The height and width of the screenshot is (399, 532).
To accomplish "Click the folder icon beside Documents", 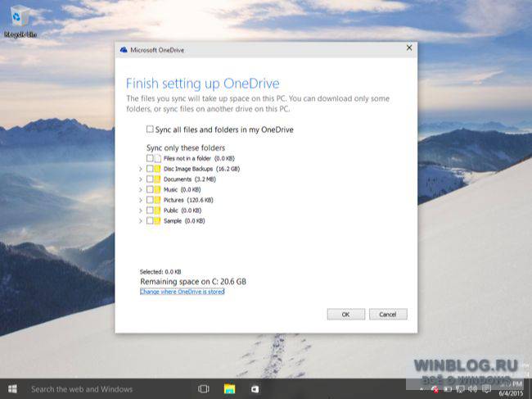I will [157, 179].
